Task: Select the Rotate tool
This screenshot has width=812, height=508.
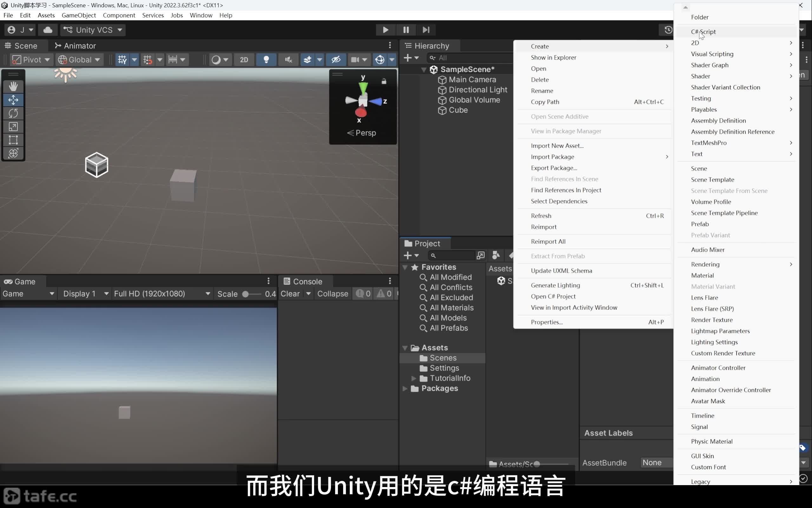Action: 13,113
